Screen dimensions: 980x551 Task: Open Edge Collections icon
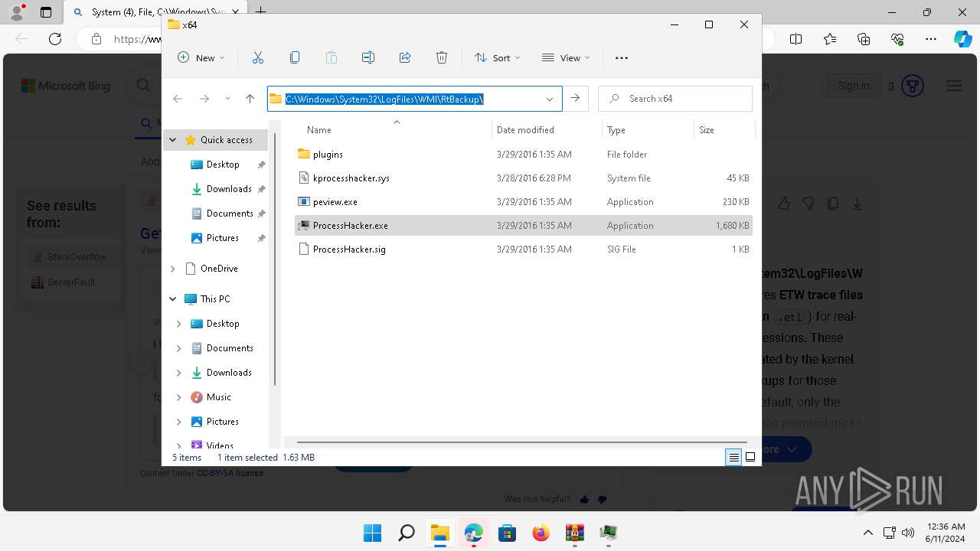[864, 39]
